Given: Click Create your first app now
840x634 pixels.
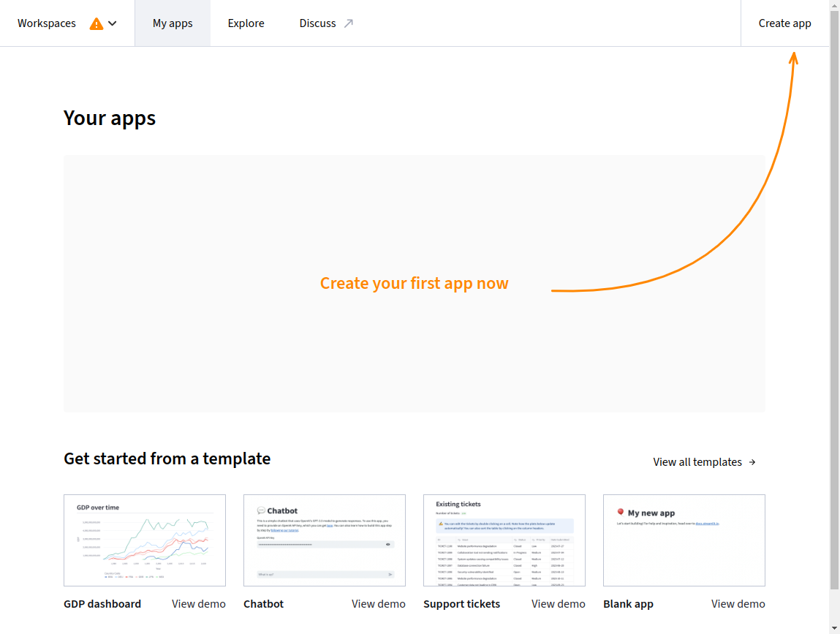Looking at the screenshot, I should point(414,284).
